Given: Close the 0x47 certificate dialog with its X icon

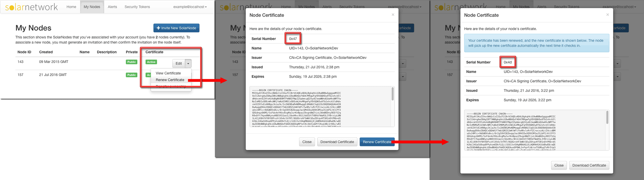Looking at the screenshot, I should tap(393, 15).
